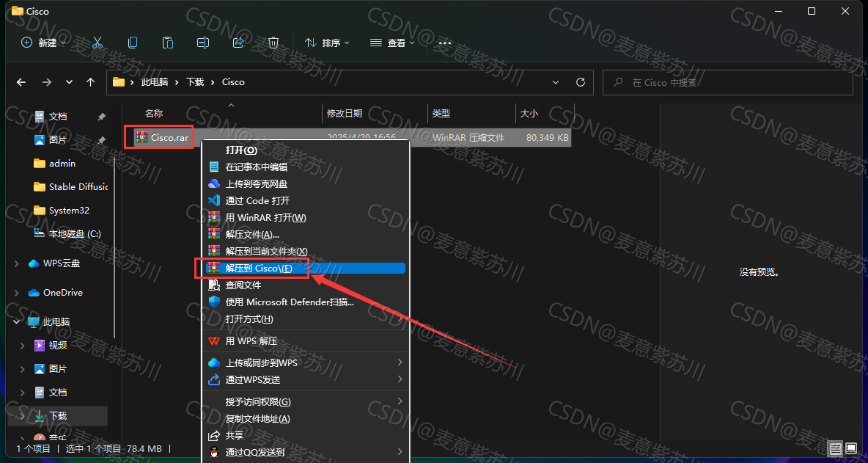Choose 查阅文件 menu entry
Image resolution: width=868 pixels, height=463 pixels.
306,285
